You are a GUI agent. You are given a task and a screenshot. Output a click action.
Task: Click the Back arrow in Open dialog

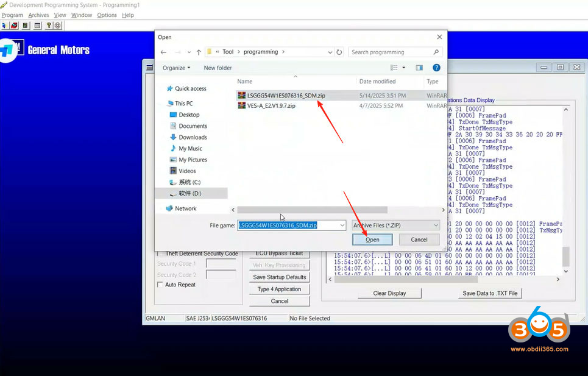pyautogui.click(x=164, y=52)
